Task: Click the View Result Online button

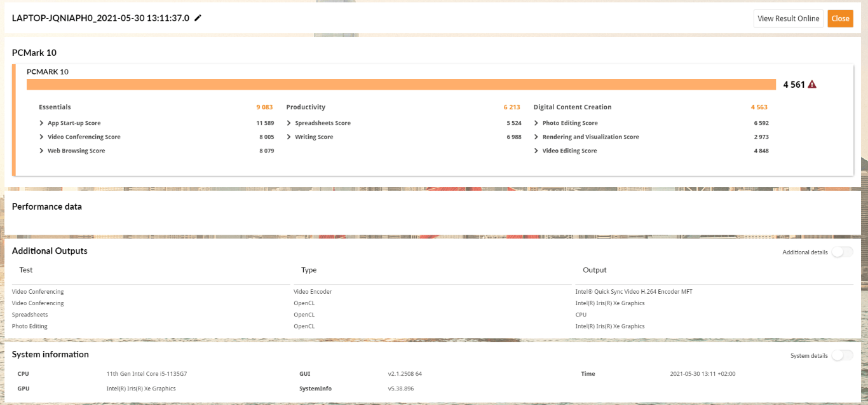Action: click(788, 18)
